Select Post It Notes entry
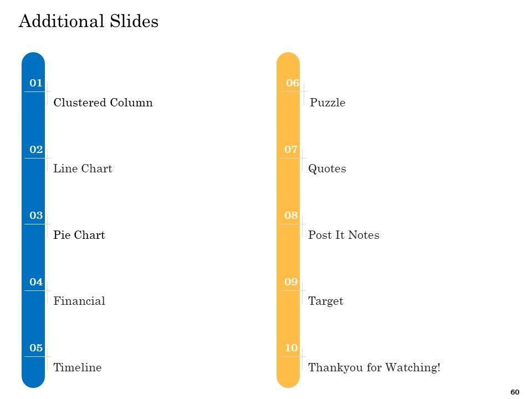532x399 pixels. pyautogui.click(x=344, y=235)
